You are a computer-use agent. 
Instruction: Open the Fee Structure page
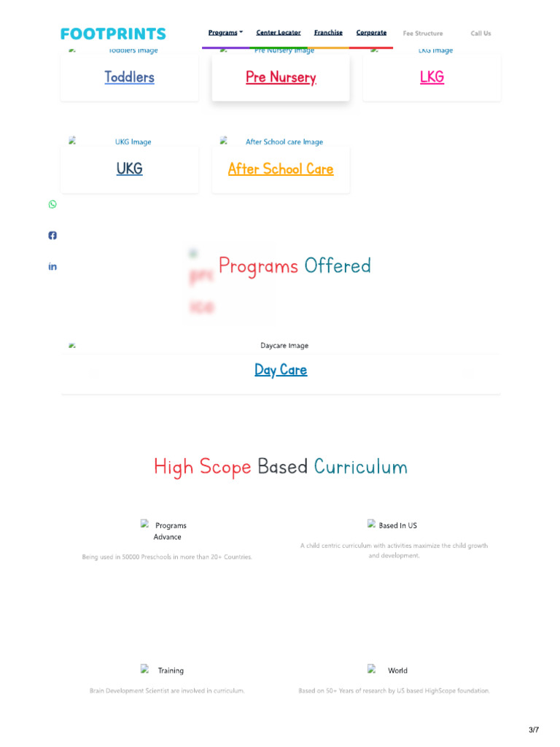click(423, 34)
